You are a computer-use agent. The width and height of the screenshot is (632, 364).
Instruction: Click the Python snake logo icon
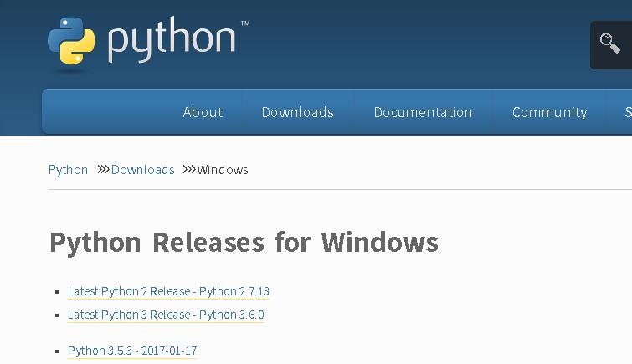pyautogui.click(x=71, y=41)
